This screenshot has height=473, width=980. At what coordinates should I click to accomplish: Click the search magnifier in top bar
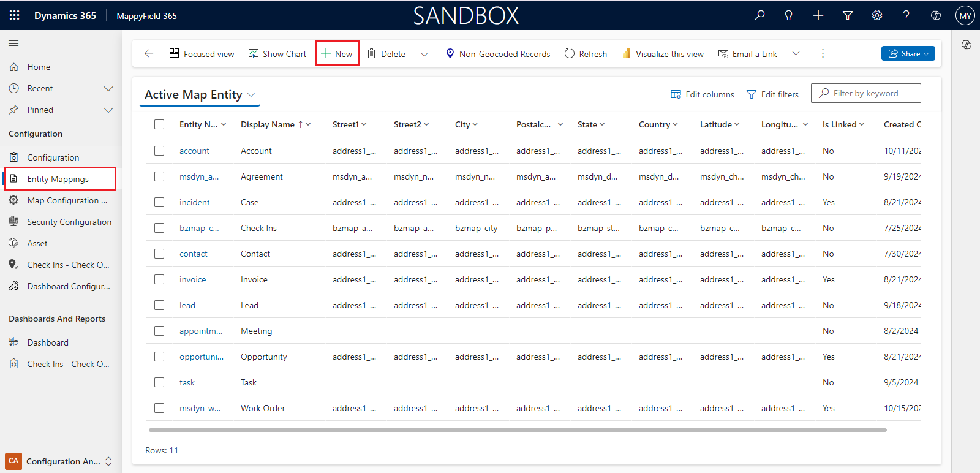click(x=759, y=15)
